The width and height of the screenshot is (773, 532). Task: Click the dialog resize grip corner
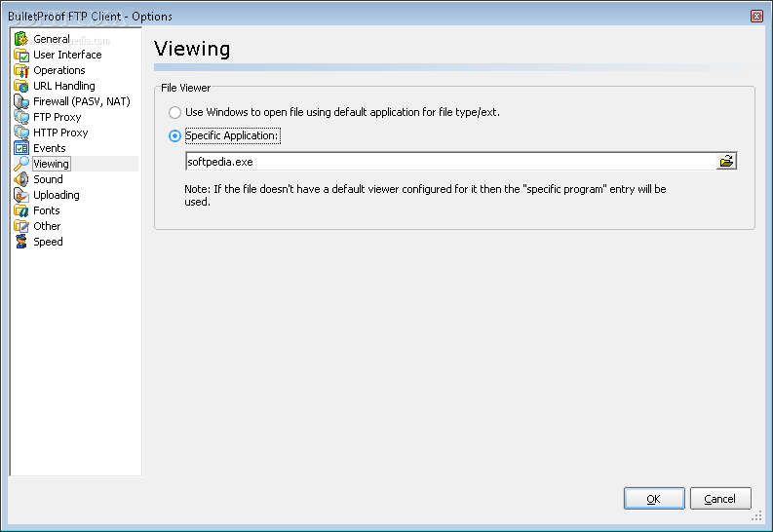757,515
